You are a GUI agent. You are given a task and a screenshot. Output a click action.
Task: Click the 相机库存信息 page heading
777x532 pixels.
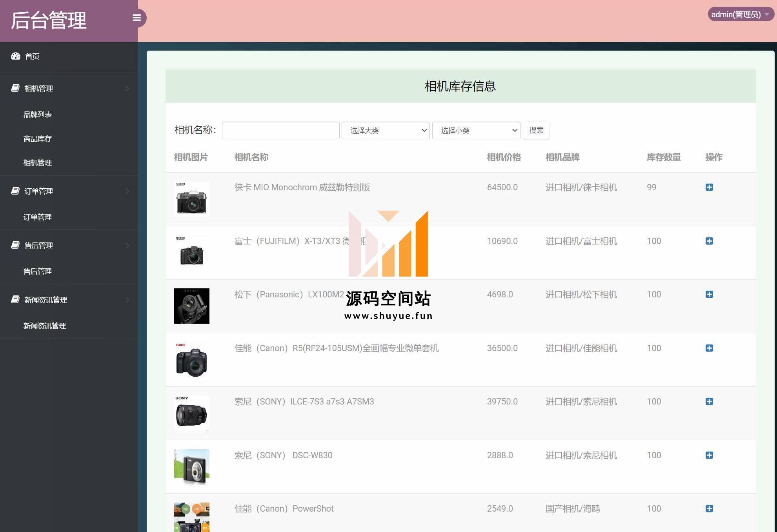coord(460,86)
